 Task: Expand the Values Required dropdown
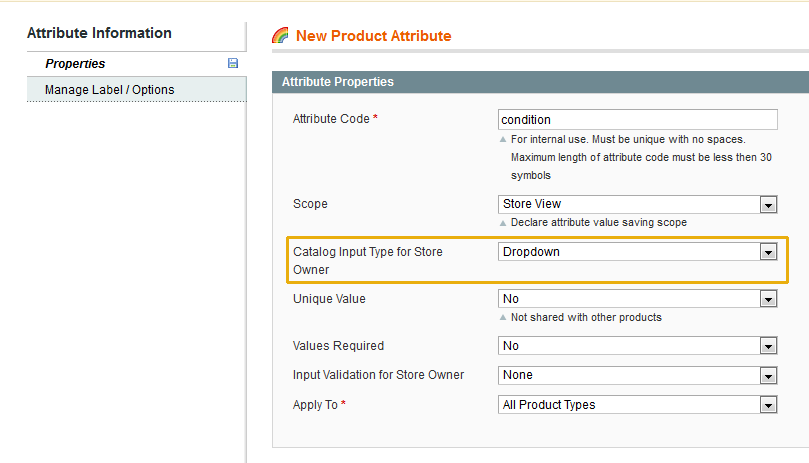637,346
